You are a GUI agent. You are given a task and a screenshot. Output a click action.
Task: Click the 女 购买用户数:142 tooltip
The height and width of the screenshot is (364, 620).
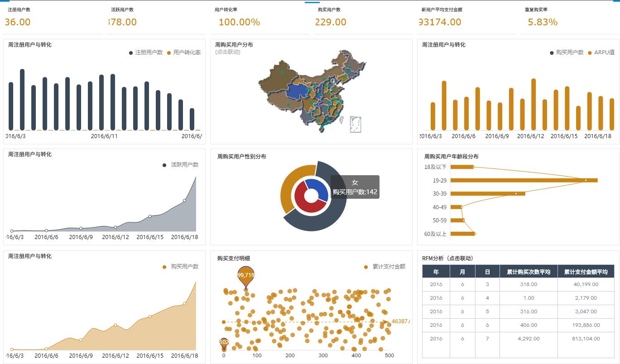pyautogui.click(x=355, y=187)
